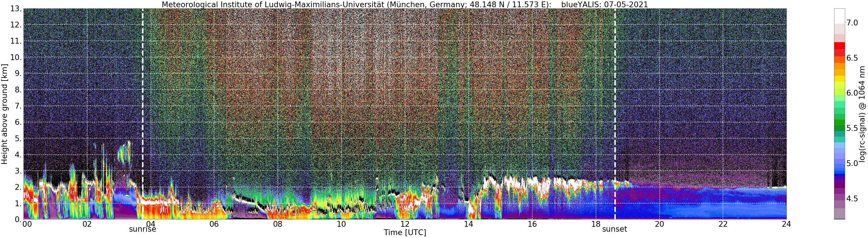Click the time axis tick label '24'
Screen dimensions: 868x238
coord(786,224)
